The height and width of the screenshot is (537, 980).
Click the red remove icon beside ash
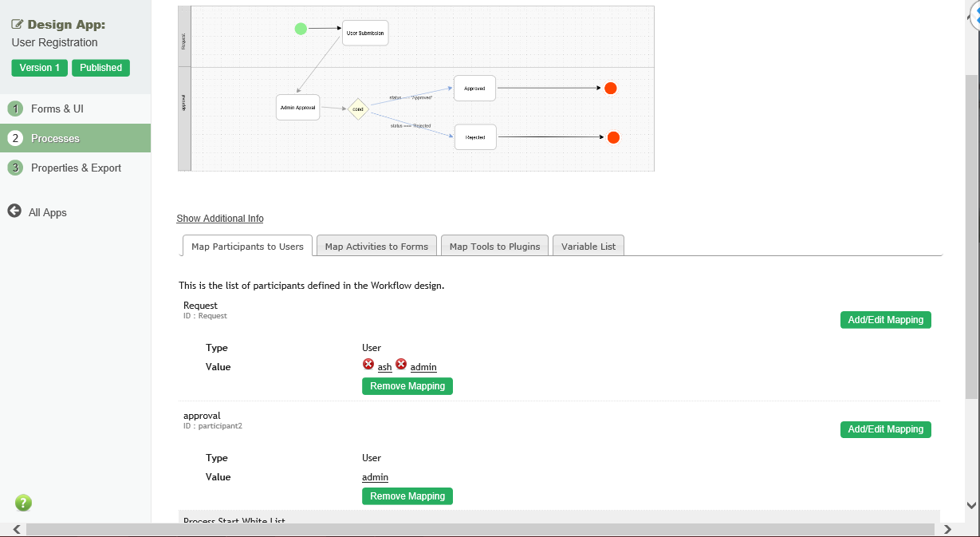(368, 365)
